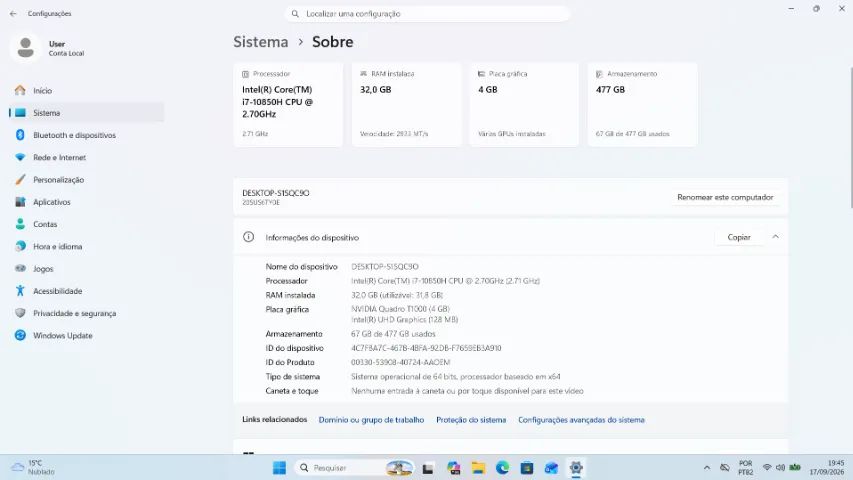Launch Microsoft Edge from the taskbar
Viewport: 853px width, 480px height.
[x=502, y=468]
